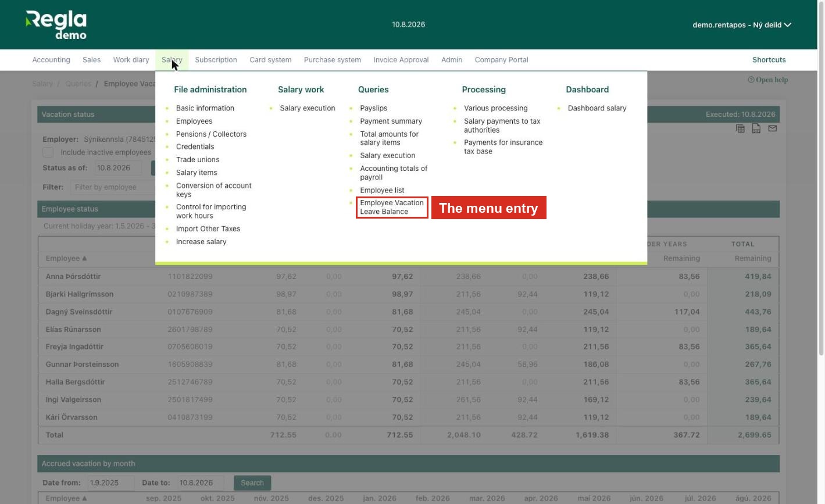
Task: Open the Salary menu
Action: click(172, 60)
